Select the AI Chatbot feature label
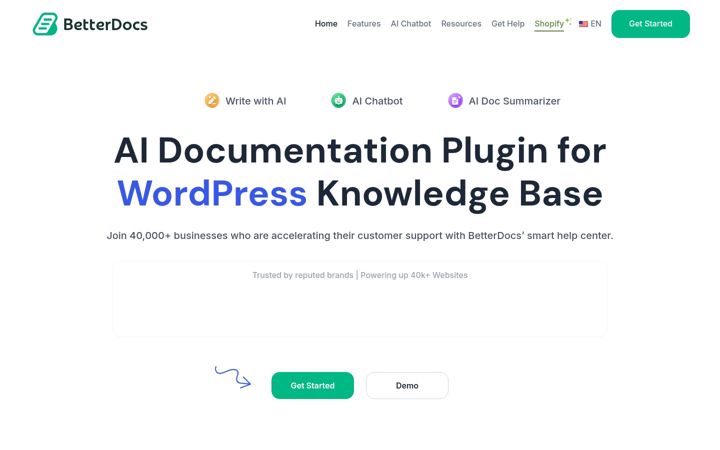The image size is (720, 450). (377, 101)
